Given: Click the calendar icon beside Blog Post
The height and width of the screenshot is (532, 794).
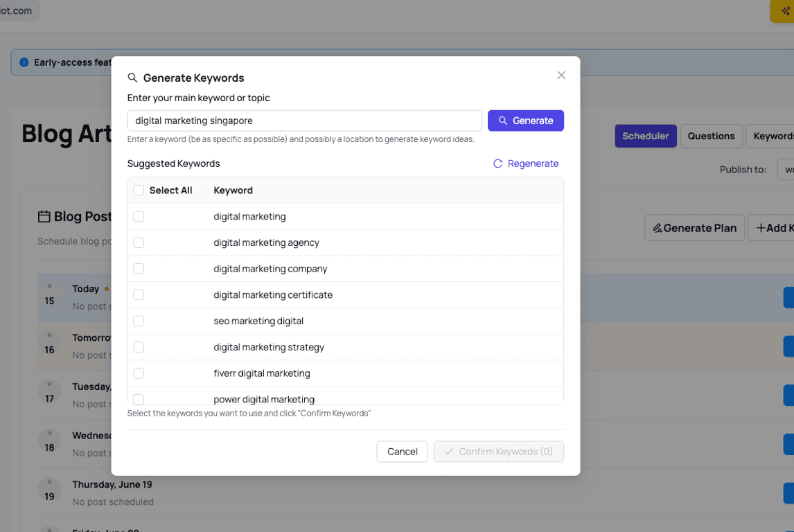Looking at the screenshot, I should [44, 217].
